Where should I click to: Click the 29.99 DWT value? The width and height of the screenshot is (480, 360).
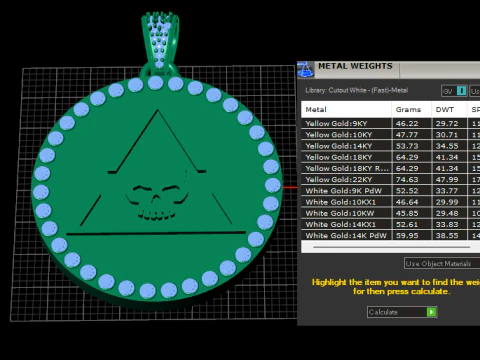pyautogui.click(x=447, y=202)
